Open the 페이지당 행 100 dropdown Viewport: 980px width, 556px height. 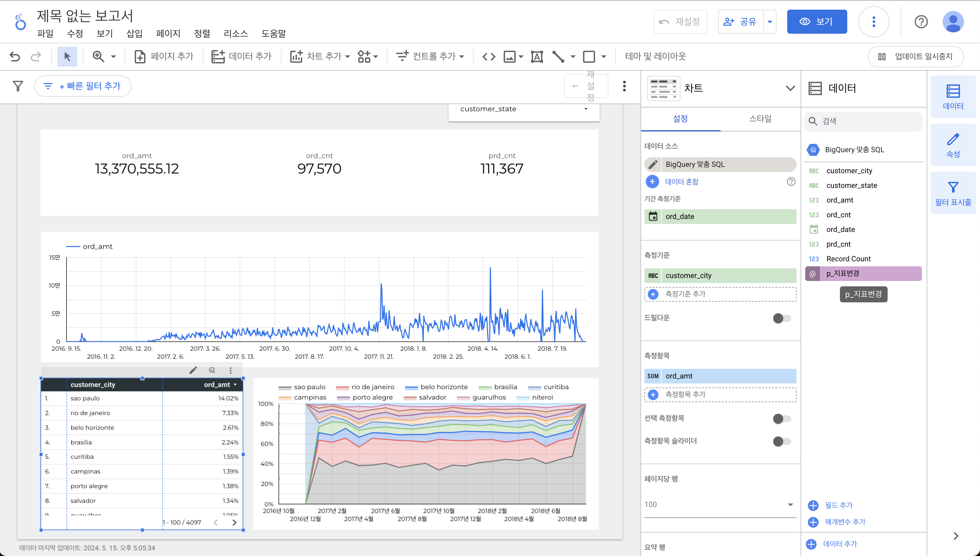[x=720, y=505]
